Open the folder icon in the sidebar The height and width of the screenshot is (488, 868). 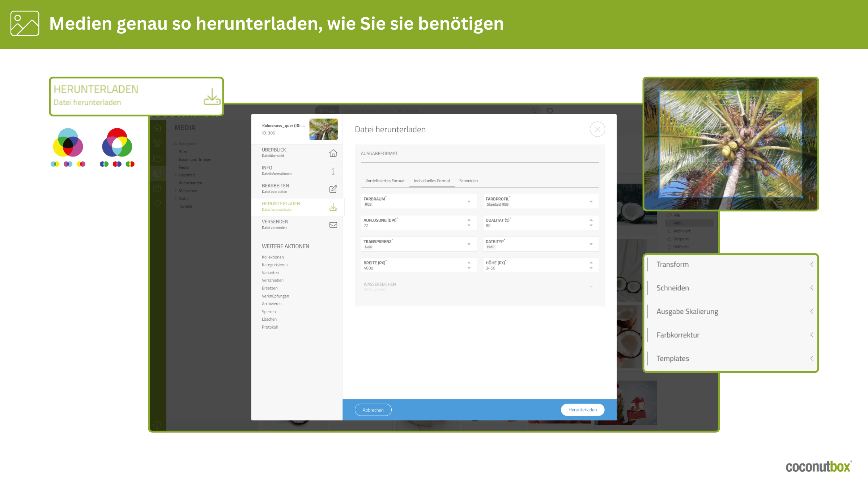(157, 158)
